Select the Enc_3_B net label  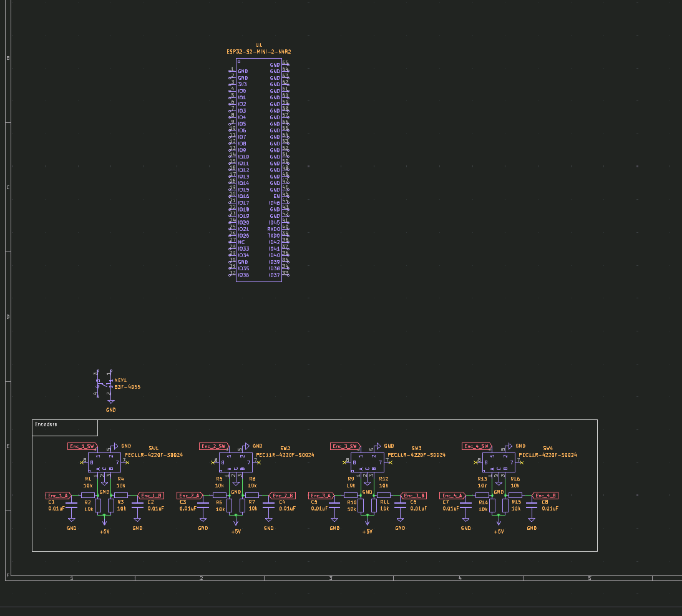tap(414, 496)
